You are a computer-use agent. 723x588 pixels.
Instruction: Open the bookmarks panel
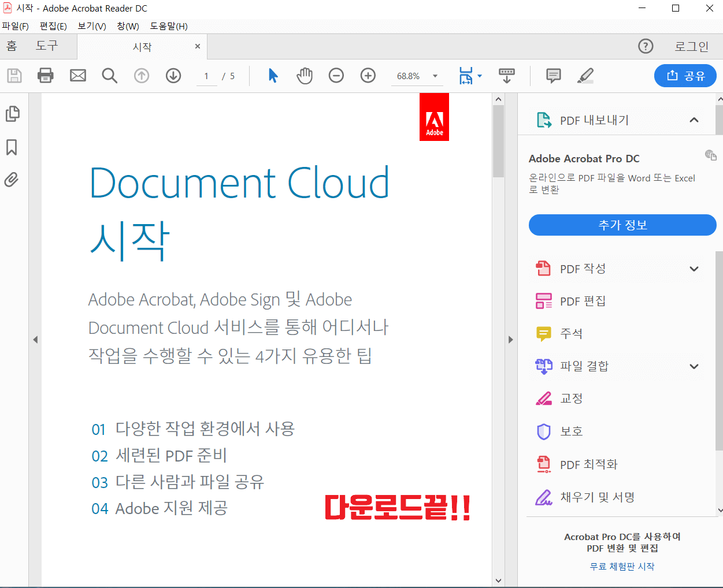(x=12, y=147)
